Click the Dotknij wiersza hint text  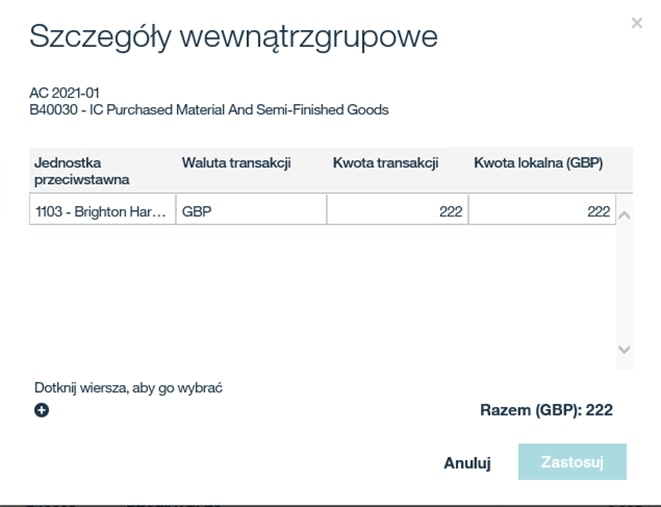[127, 387]
